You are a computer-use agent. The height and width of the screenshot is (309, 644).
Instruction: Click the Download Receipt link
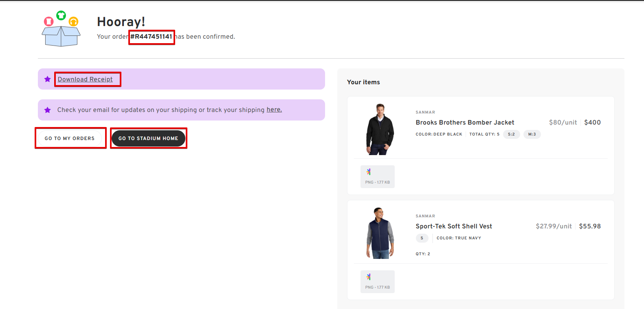[85, 79]
